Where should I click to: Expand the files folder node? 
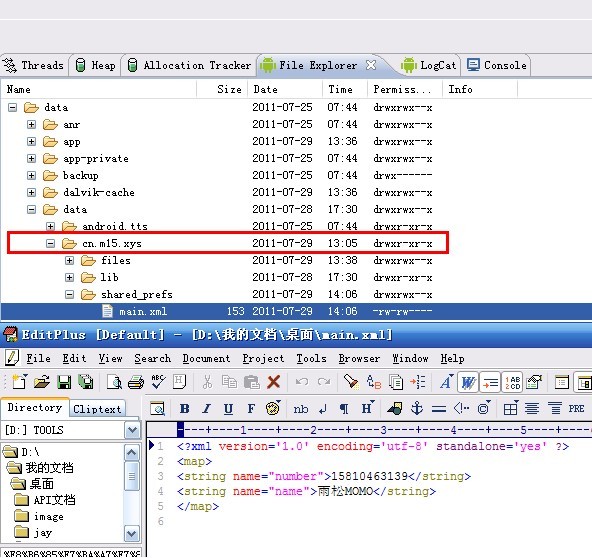coord(69,261)
